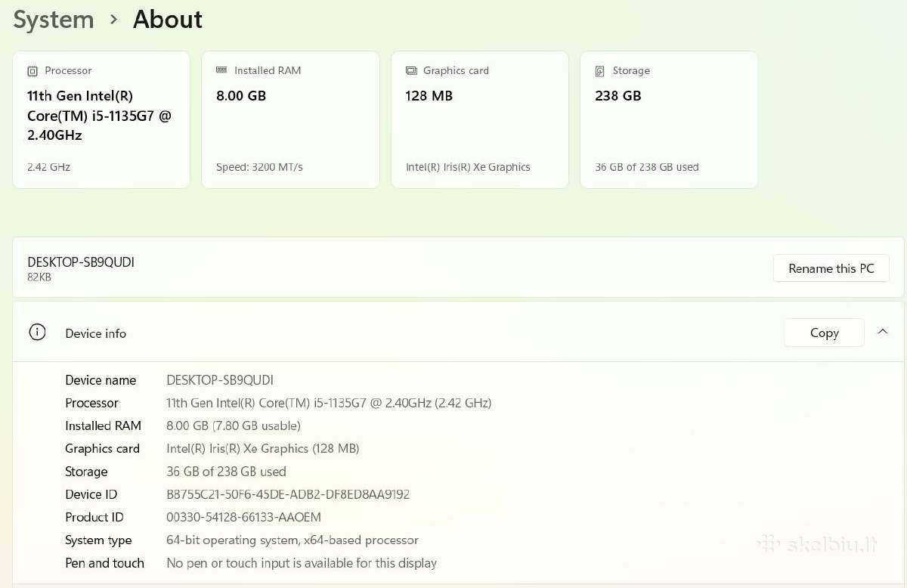
Task: Click the Product ID value 00330-54128-66133-AAOEM
Action: (x=243, y=517)
